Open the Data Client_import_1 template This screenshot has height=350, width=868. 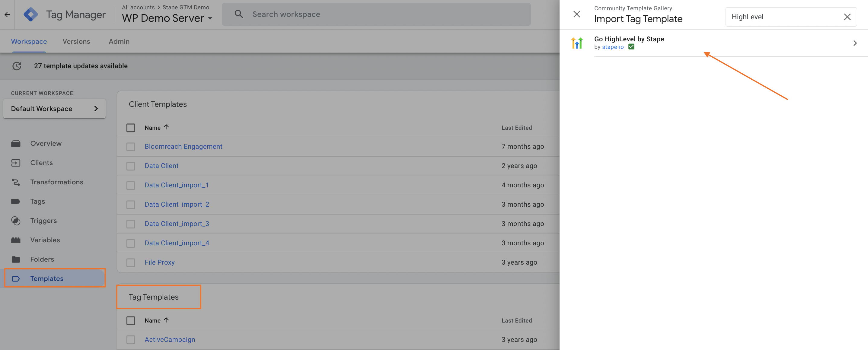[177, 185]
